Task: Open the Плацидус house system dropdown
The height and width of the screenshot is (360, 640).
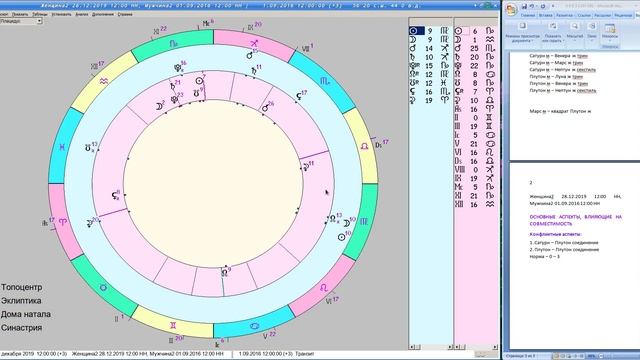Action: (40, 21)
